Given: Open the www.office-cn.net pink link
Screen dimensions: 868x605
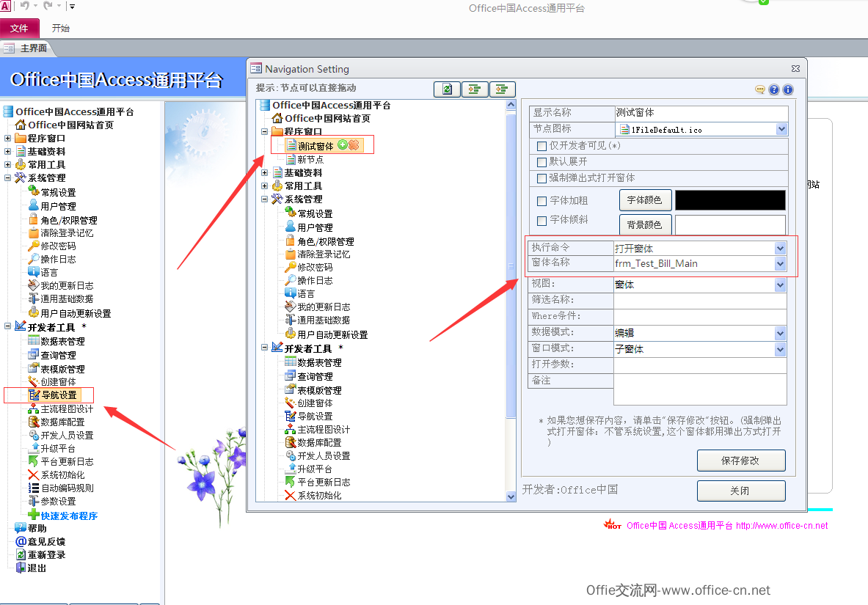Looking at the screenshot, I should [781, 525].
